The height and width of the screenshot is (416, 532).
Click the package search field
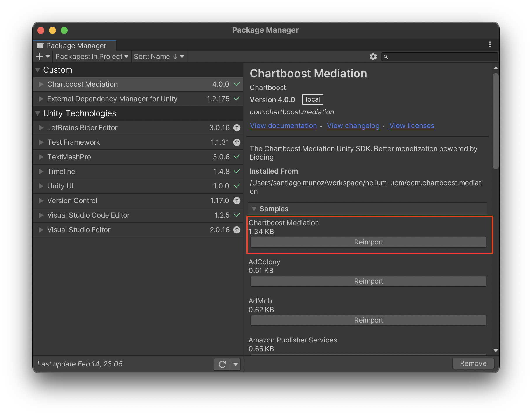(440, 57)
